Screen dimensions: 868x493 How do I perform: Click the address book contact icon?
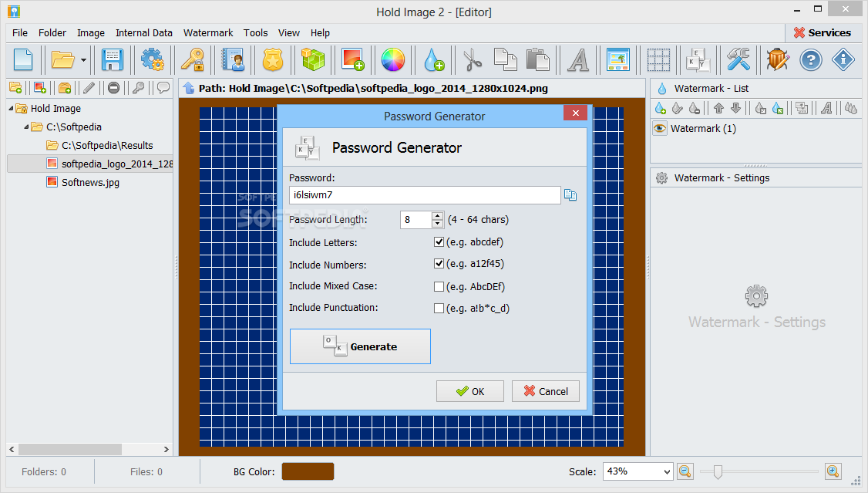233,59
